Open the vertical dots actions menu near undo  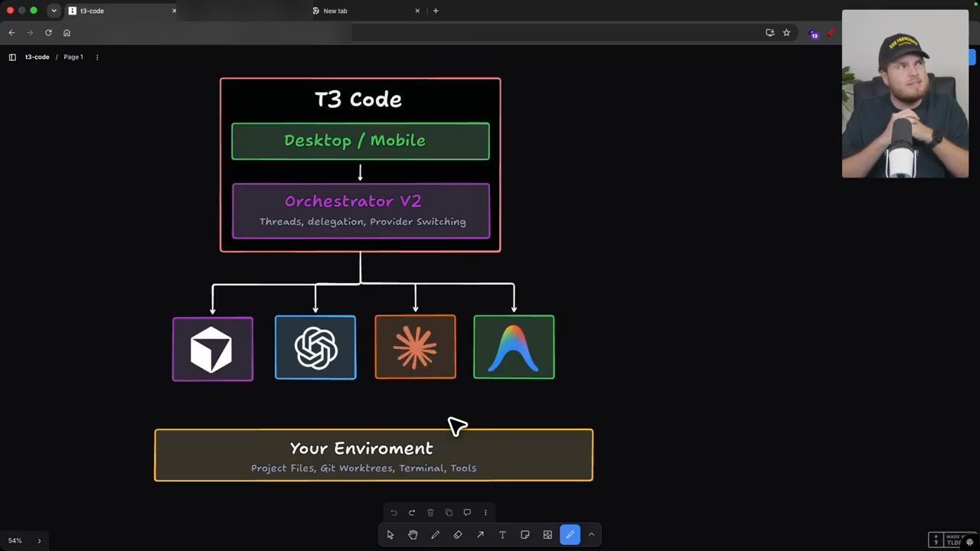coord(485,513)
